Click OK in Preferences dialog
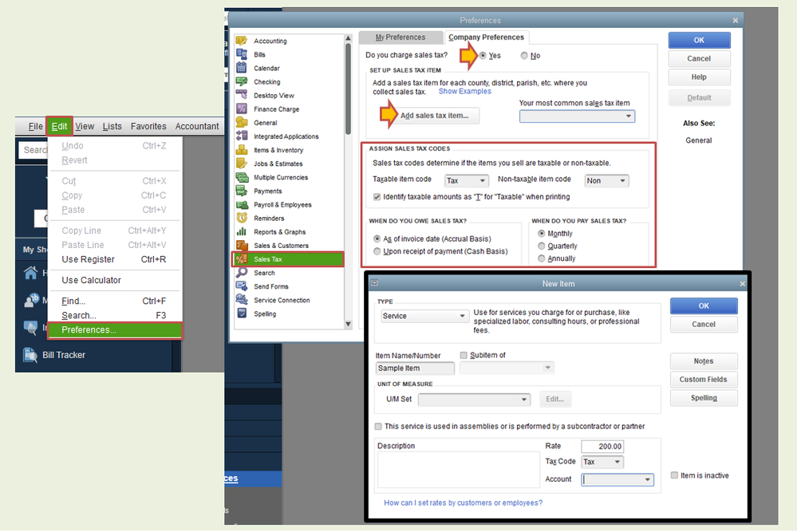This screenshot has height=532, width=797. click(x=699, y=40)
